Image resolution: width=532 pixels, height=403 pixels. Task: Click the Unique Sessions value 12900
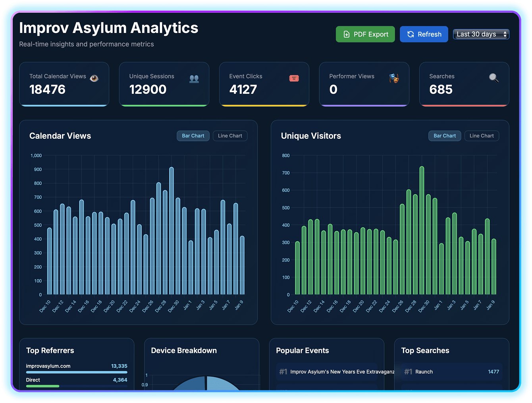(x=148, y=89)
